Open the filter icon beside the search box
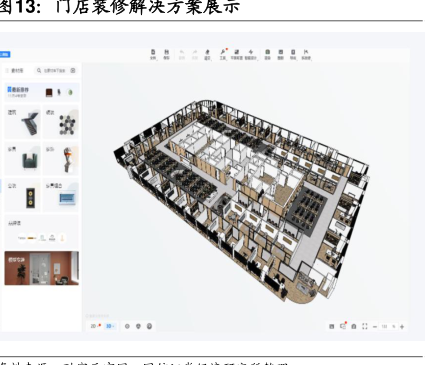The height and width of the screenshot is (365, 426). coord(73,70)
